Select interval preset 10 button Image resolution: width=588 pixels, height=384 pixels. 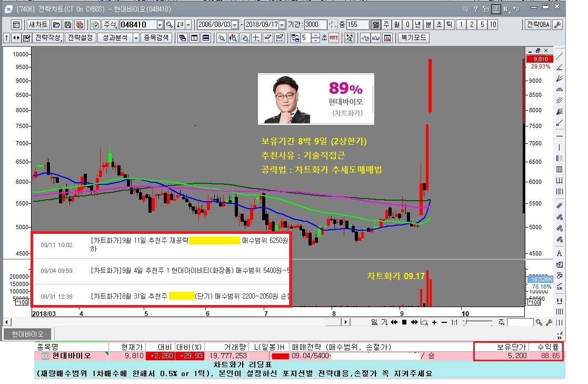[x=493, y=25]
